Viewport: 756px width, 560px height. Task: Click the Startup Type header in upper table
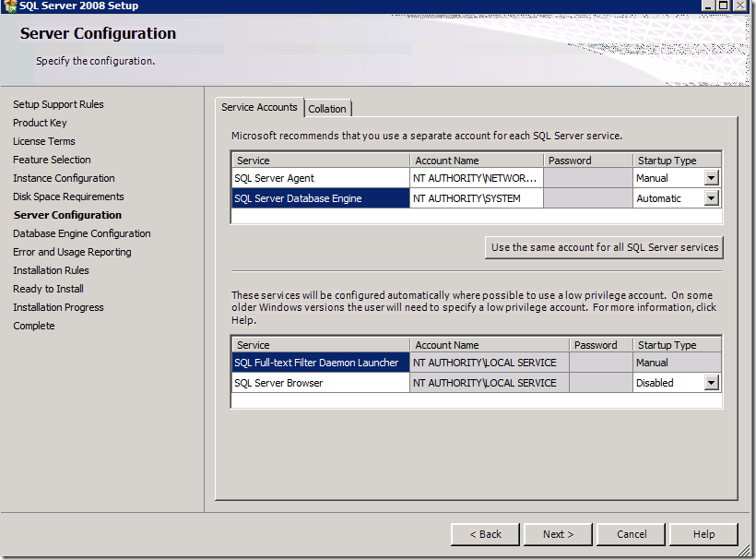[x=677, y=161]
